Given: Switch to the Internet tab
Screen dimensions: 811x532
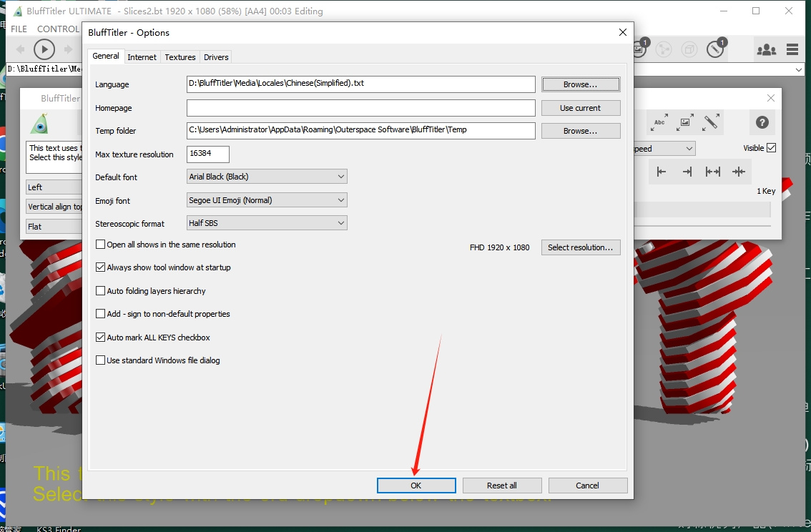Looking at the screenshot, I should click(x=142, y=57).
